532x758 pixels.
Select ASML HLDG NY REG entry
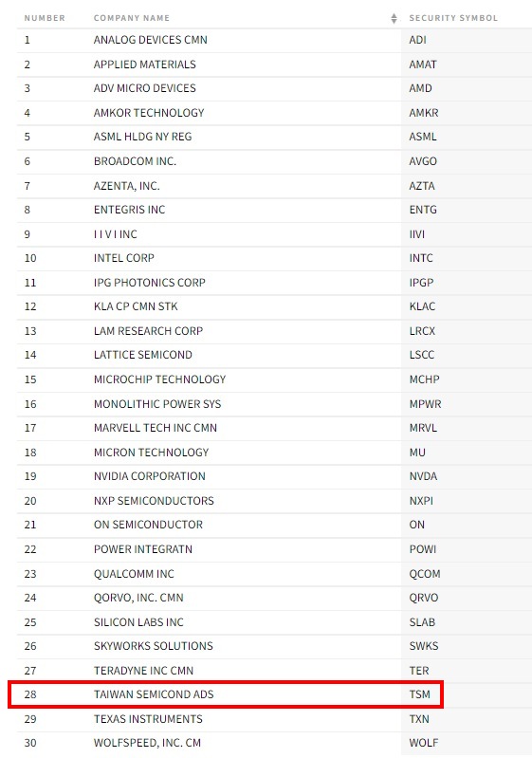142,137
